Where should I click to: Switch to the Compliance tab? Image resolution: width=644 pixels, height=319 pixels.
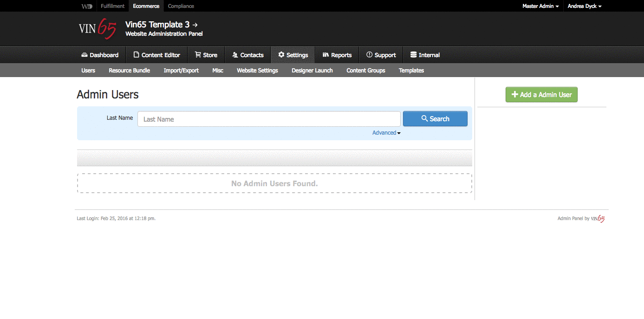[181, 6]
